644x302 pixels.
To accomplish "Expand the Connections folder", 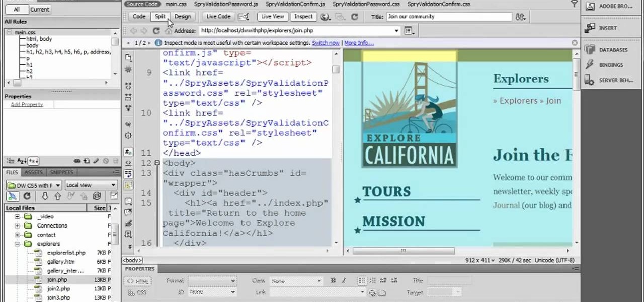I will (17, 226).
